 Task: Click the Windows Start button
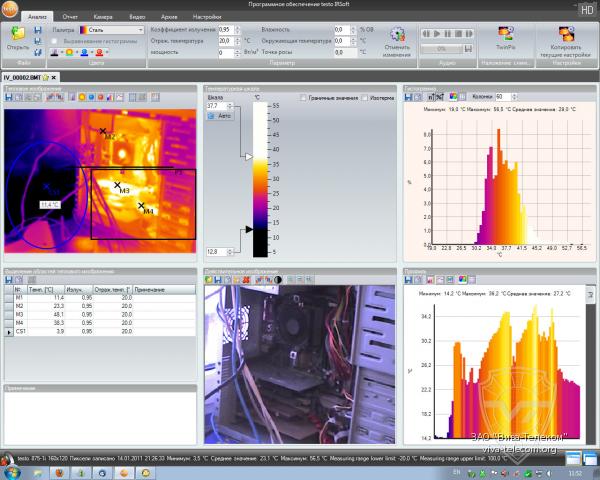[x=12, y=470]
